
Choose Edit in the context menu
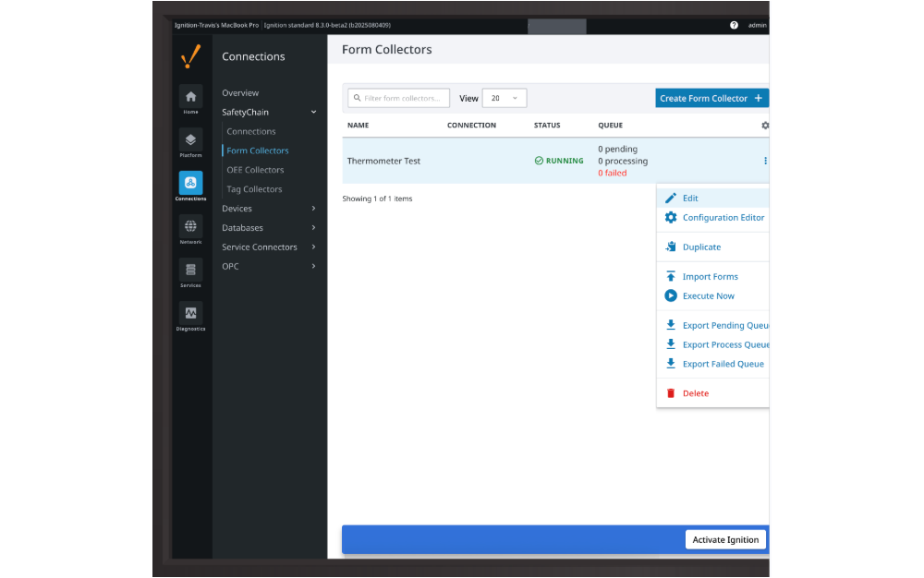[x=713, y=199]
